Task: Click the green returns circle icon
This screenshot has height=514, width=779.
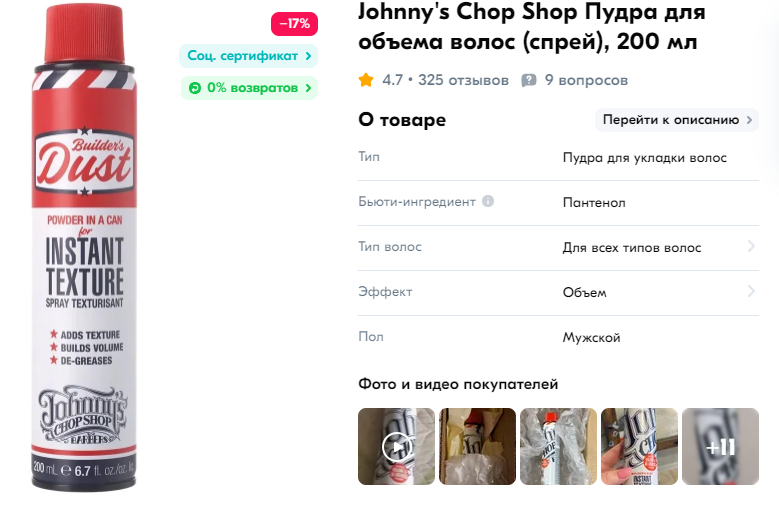Action: [195, 88]
